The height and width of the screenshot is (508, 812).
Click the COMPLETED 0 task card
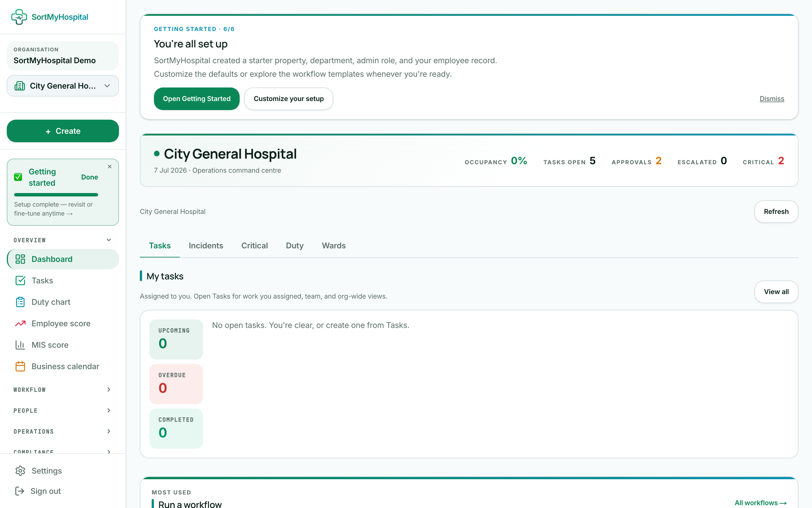pyautogui.click(x=176, y=429)
